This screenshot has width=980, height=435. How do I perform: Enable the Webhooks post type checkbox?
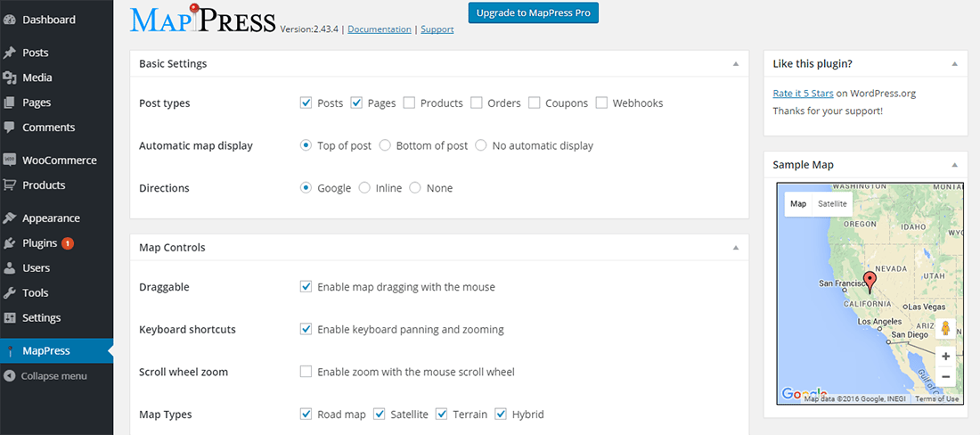[601, 103]
